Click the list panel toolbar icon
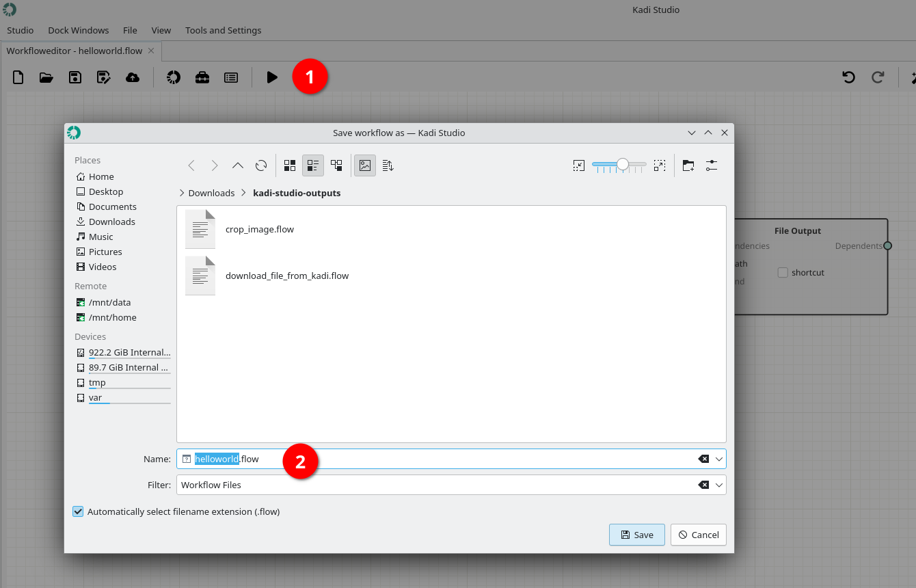Viewport: 916px width, 588px height. tap(231, 77)
